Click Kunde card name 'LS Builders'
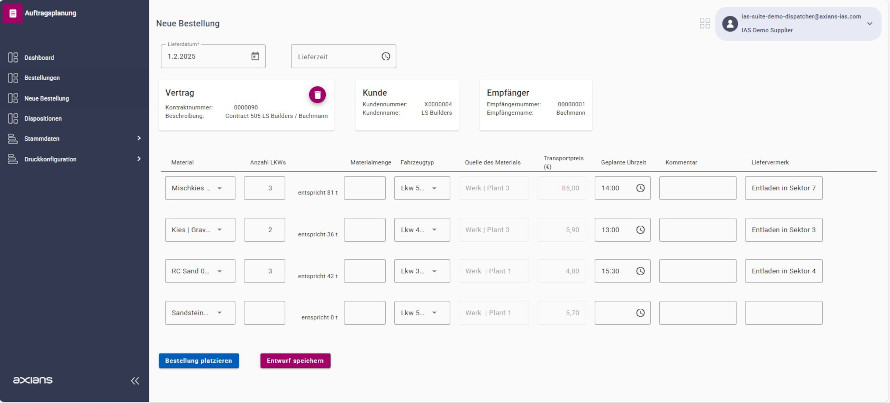Viewport: 890px width, 403px height. click(436, 113)
